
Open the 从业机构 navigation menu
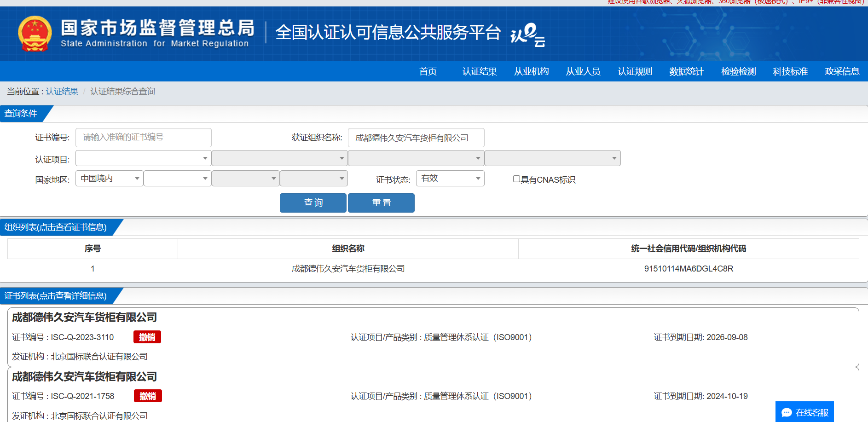532,71
